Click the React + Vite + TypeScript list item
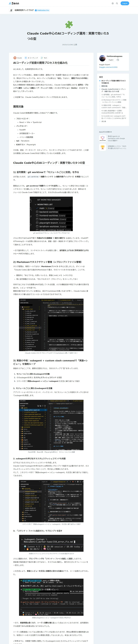 (31, 122)
